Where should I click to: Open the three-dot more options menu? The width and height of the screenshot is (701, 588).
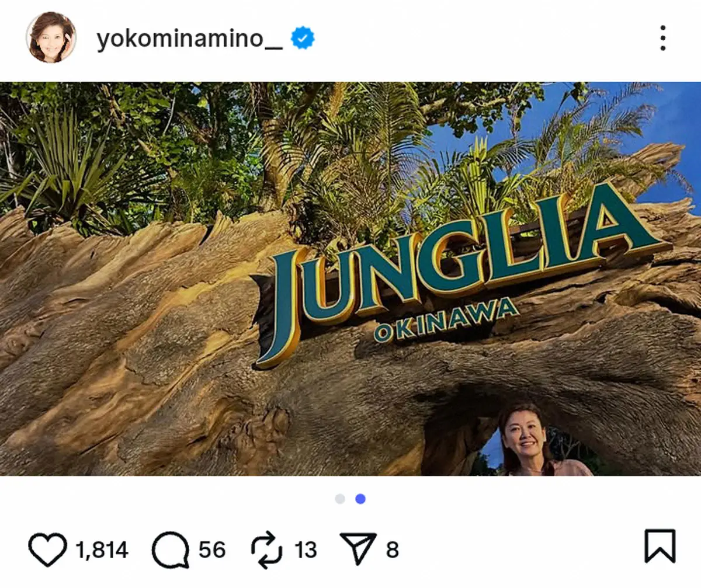pyautogui.click(x=662, y=39)
